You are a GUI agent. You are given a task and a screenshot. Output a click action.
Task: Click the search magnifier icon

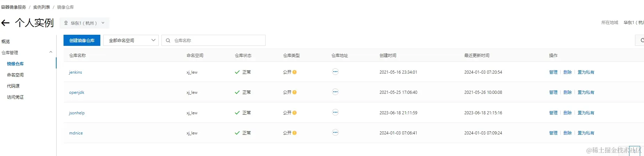[168, 40]
